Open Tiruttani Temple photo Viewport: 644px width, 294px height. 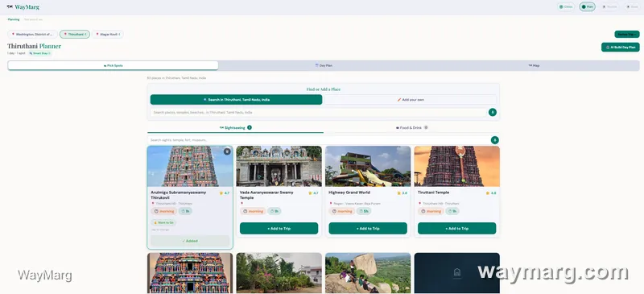tap(456, 166)
